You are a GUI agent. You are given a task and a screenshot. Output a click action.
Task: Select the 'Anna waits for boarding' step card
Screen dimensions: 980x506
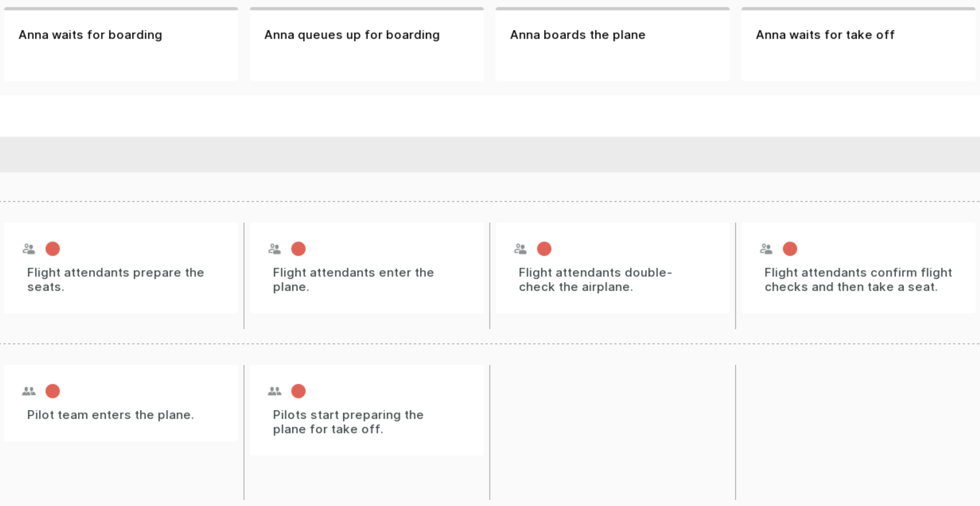tap(121, 44)
